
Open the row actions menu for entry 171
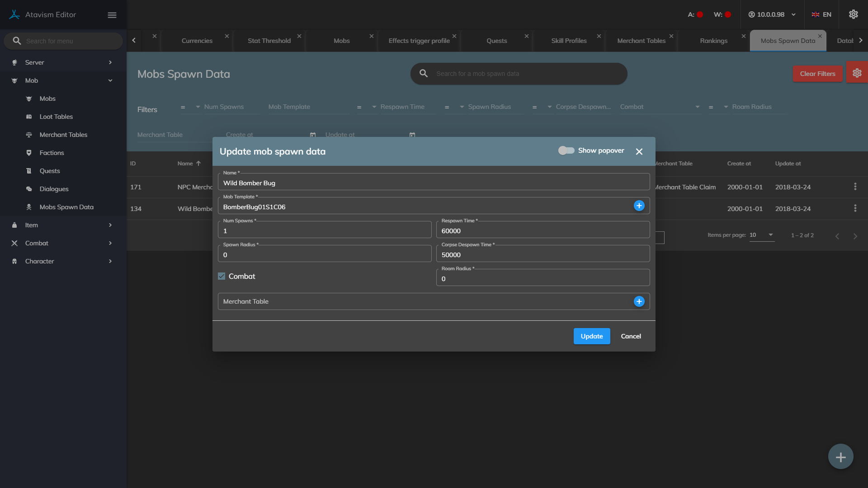pos(855,187)
